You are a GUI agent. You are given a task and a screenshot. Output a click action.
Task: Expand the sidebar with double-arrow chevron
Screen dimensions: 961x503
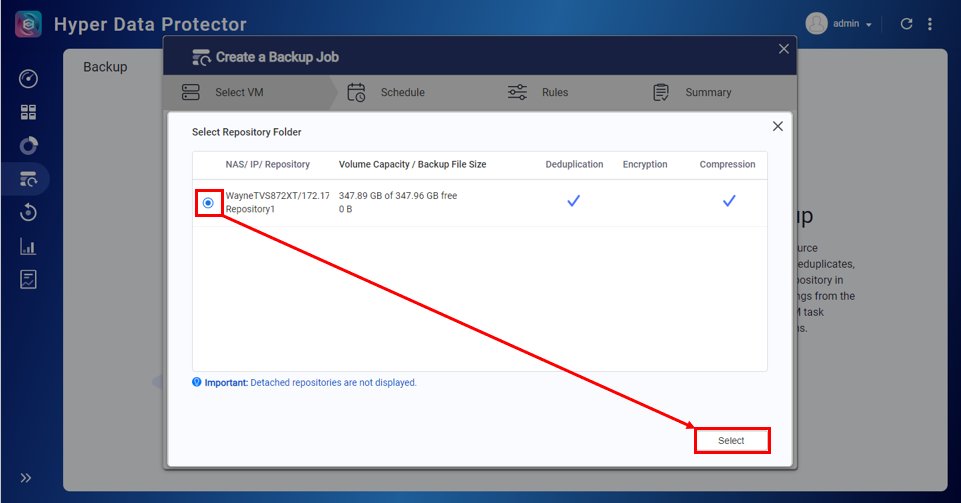point(26,478)
